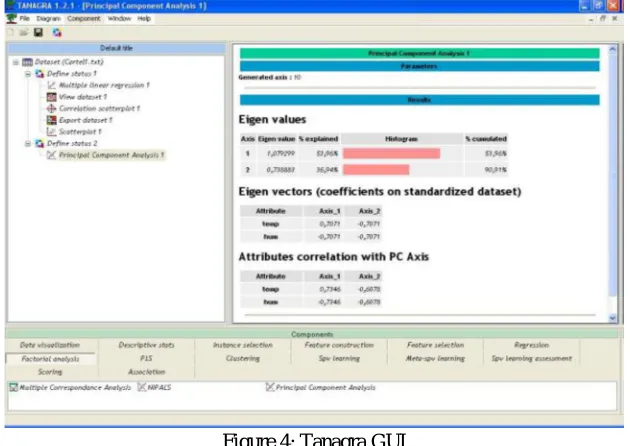
Task: Click the colorful execute diagram toolbar icon
Action: click(x=57, y=33)
